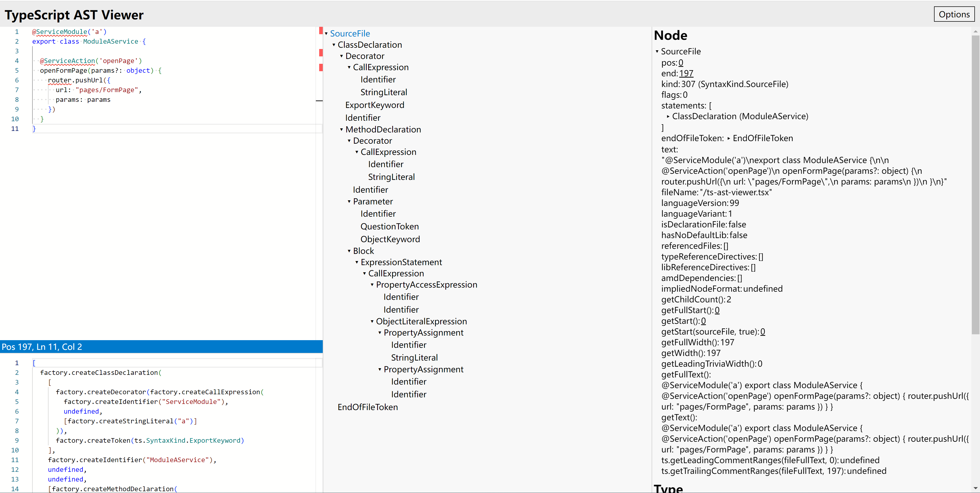Collapse SourceFile arrow in Node panel
This screenshot has height=493, width=980.
tap(657, 51)
